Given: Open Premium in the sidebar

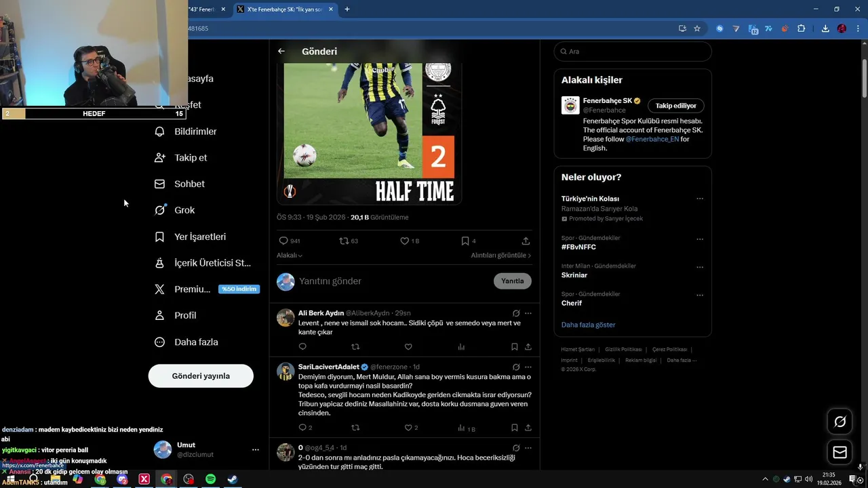Looking at the screenshot, I should [182, 289].
